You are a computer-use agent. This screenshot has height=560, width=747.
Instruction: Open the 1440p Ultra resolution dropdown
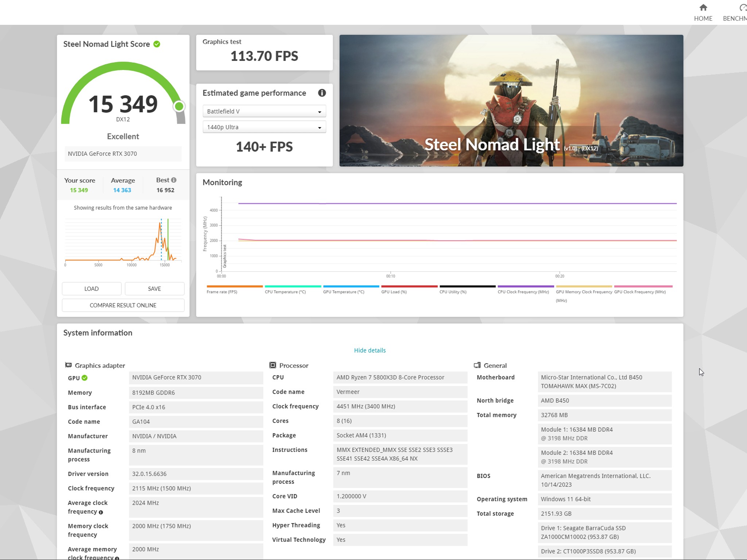click(264, 127)
